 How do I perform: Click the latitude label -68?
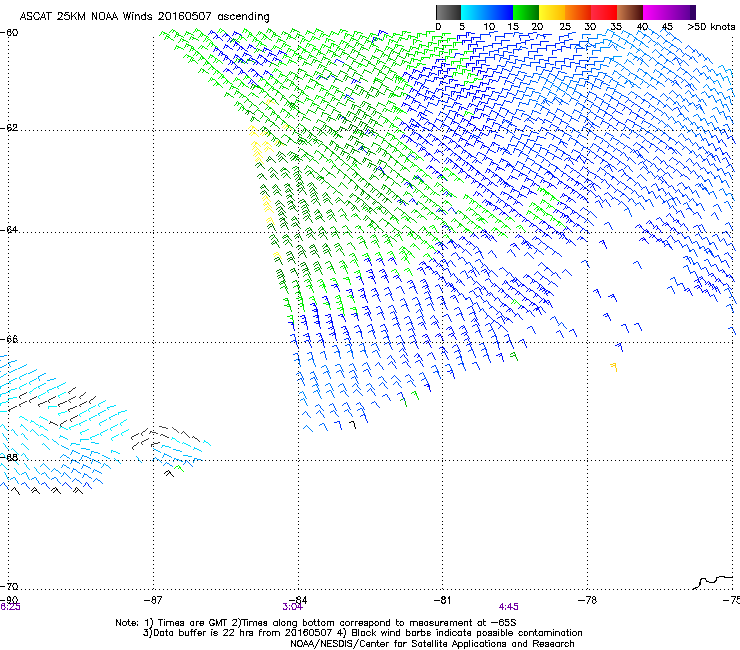(x=9, y=457)
